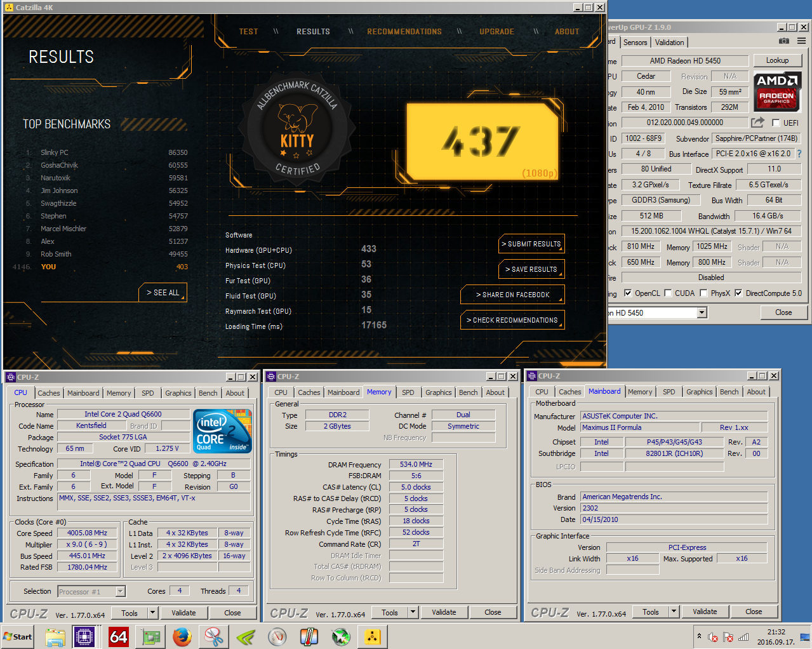The height and width of the screenshot is (649, 812).
Task: Click the Loading Time value 17165
Action: [374, 325]
